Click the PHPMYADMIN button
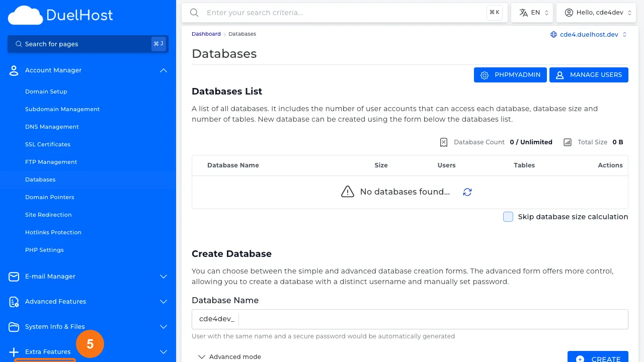The height and width of the screenshot is (362, 644). 510,74
